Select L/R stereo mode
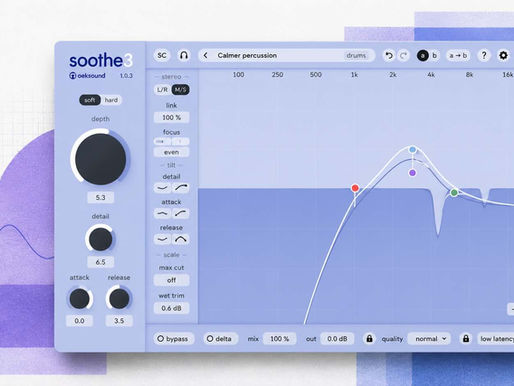 (x=162, y=90)
